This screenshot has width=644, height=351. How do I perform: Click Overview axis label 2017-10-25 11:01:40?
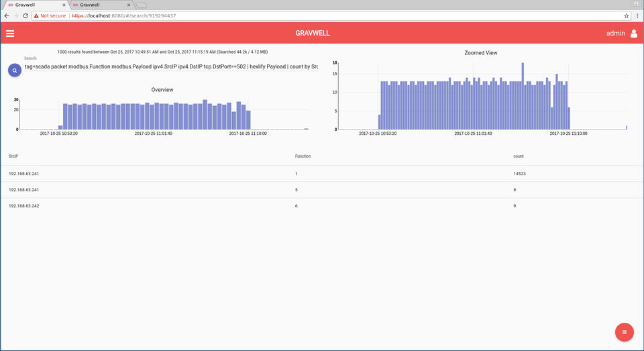tap(153, 134)
